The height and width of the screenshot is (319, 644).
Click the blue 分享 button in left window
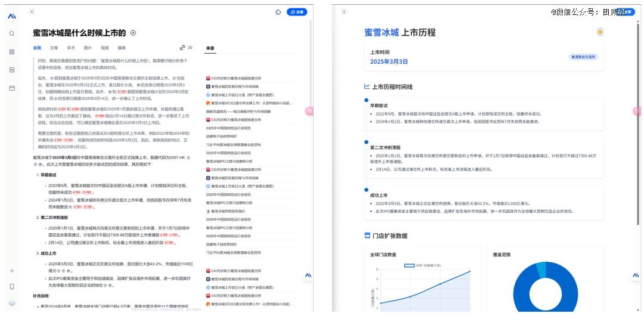pyautogui.click(x=297, y=13)
